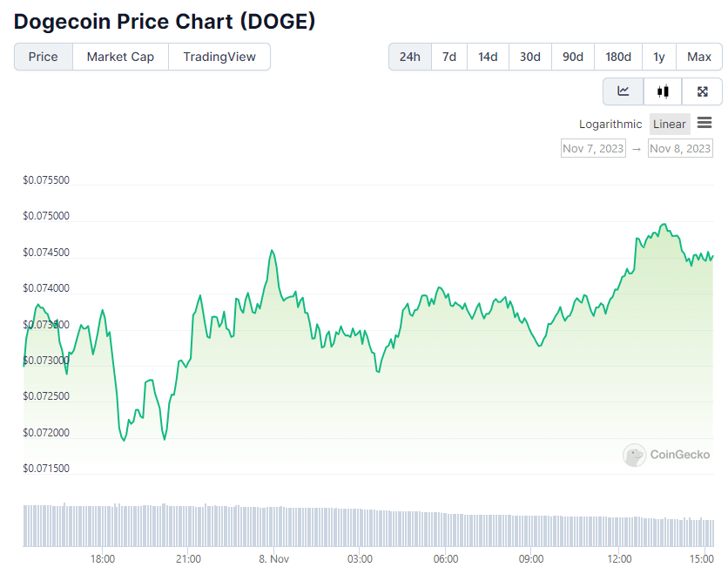Select the 24h time range
Image resolution: width=728 pixels, height=574 pixels.
[410, 57]
